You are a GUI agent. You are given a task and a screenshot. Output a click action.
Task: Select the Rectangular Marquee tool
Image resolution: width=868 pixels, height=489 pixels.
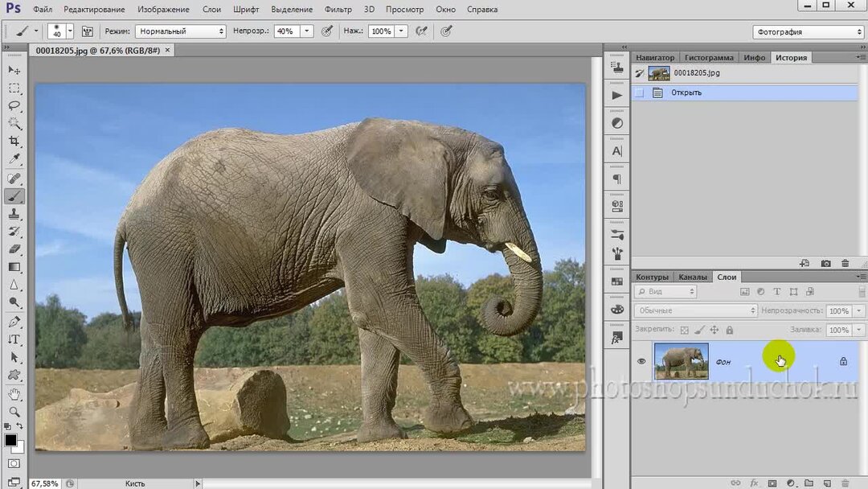click(14, 88)
